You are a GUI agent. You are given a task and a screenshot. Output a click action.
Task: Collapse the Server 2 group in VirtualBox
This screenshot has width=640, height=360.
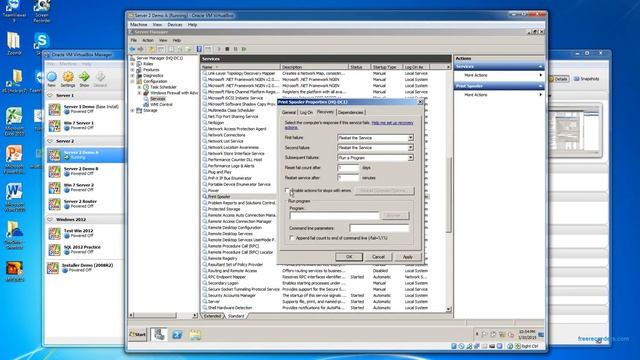50,141
